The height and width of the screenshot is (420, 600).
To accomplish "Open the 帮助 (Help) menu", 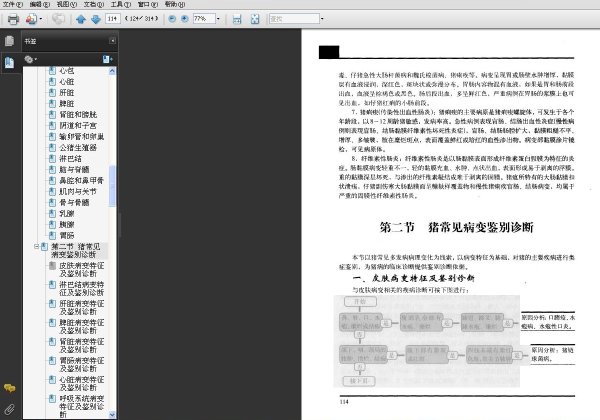I will 174,4.
